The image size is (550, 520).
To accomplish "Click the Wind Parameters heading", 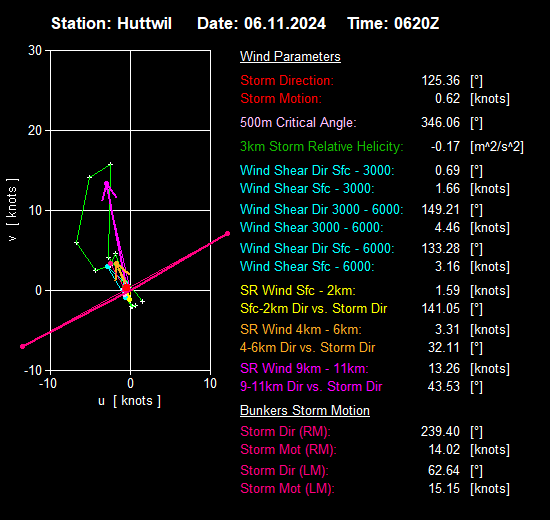I will (x=290, y=56).
